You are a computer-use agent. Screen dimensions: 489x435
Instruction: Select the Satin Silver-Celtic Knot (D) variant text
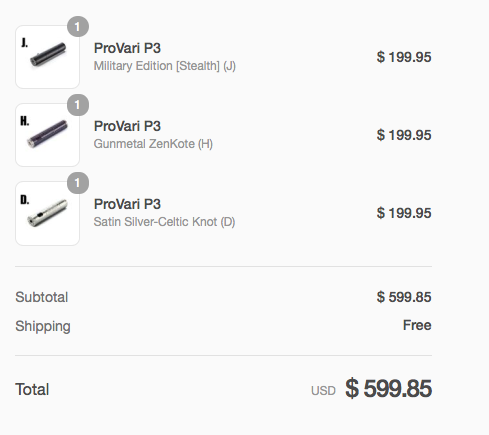click(x=164, y=222)
